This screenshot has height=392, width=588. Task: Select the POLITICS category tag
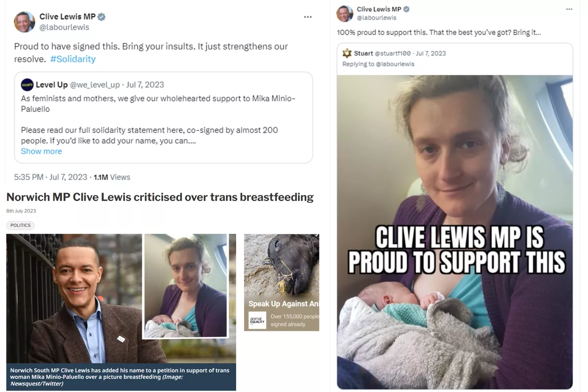click(20, 225)
